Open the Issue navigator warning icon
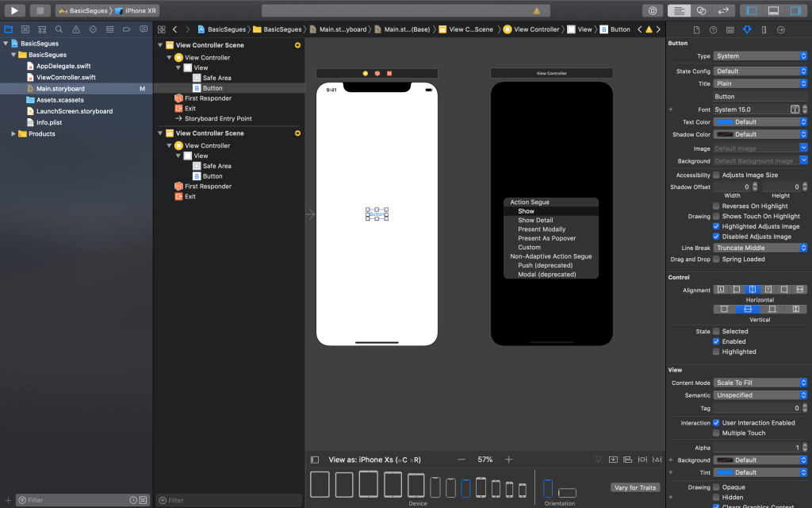Viewport: 812px width, 508px height. (x=76, y=29)
